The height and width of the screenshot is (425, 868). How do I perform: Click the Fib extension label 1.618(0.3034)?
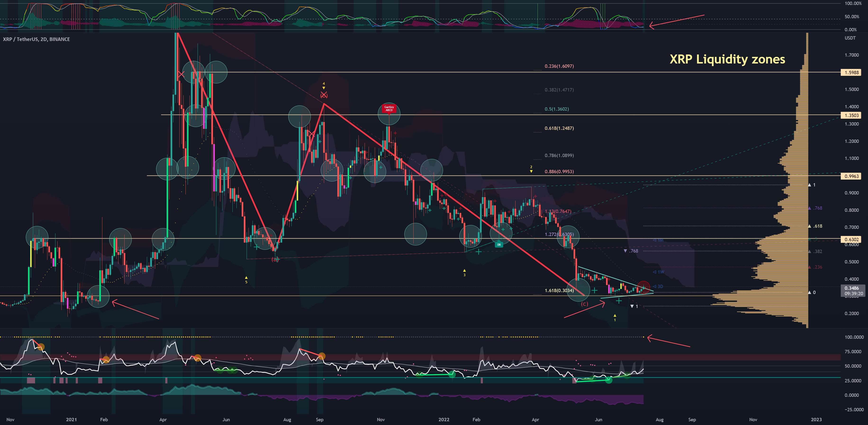[559, 291]
